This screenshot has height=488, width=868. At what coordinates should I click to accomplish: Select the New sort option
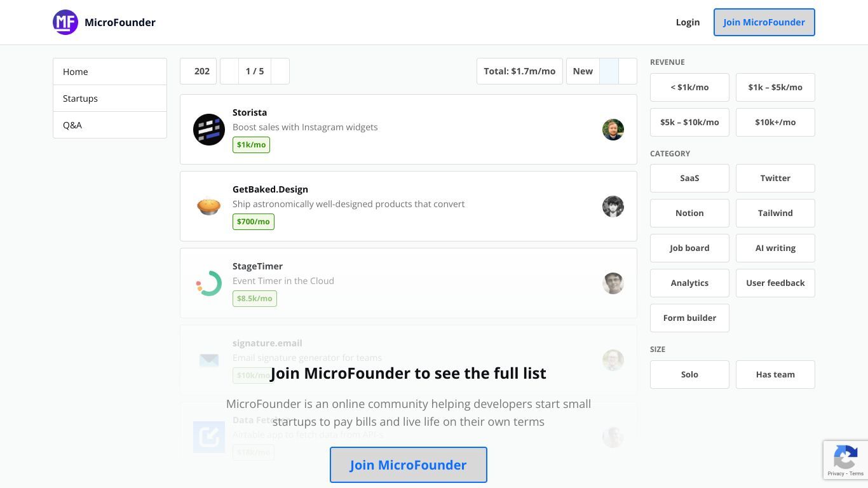[583, 71]
